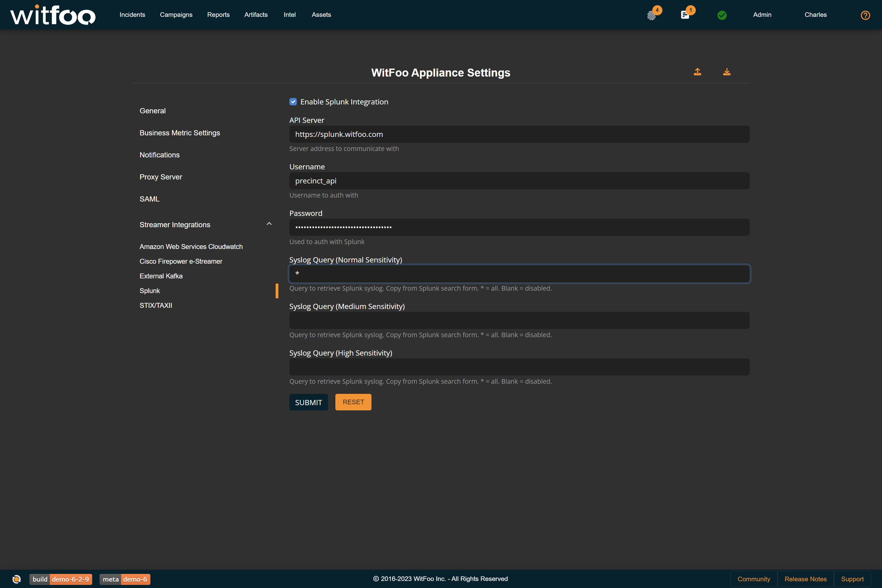This screenshot has height=588, width=882.
Task: Open the Campaigns menu
Action: (x=176, y=15)
